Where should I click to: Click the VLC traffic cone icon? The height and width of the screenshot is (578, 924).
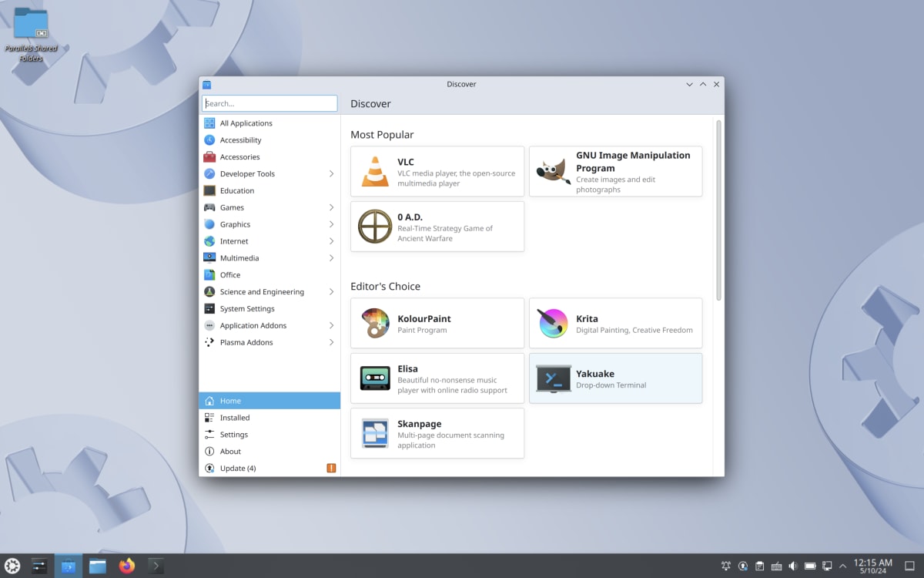(375, 172)
